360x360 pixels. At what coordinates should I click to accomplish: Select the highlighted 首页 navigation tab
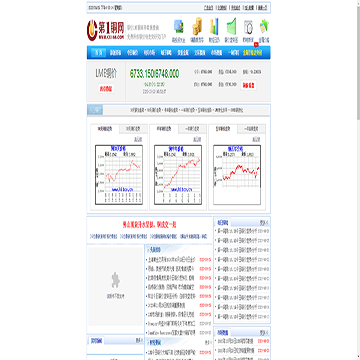pos(98,53)
